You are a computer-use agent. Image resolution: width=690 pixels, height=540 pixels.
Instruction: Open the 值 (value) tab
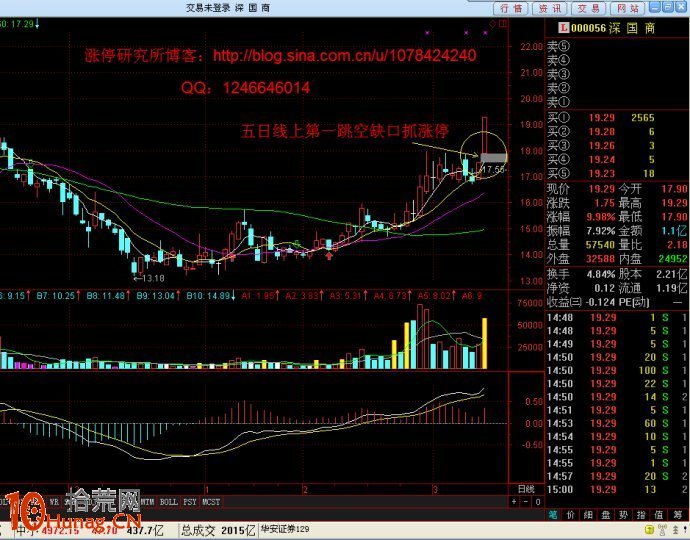[x=658, y=515]
